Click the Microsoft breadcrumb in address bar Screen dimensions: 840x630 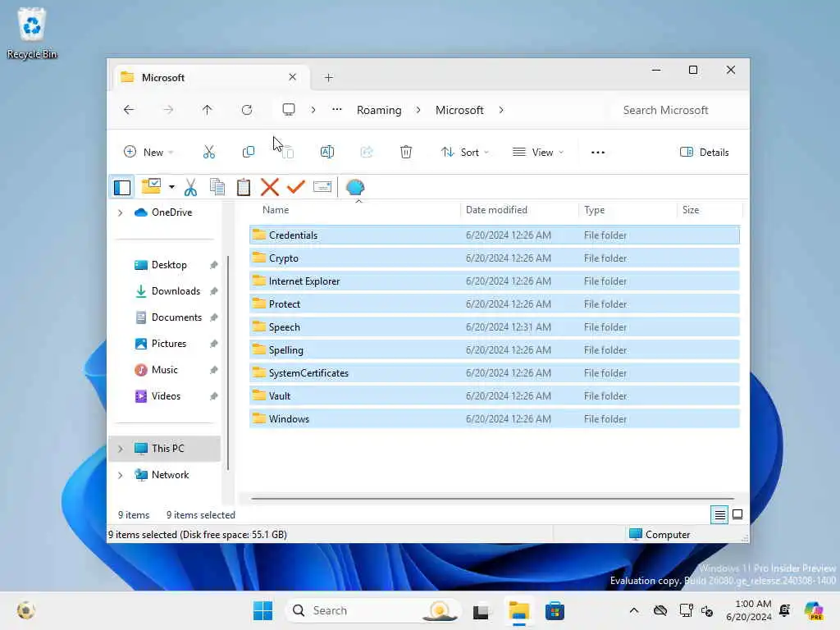pos(459,110)
